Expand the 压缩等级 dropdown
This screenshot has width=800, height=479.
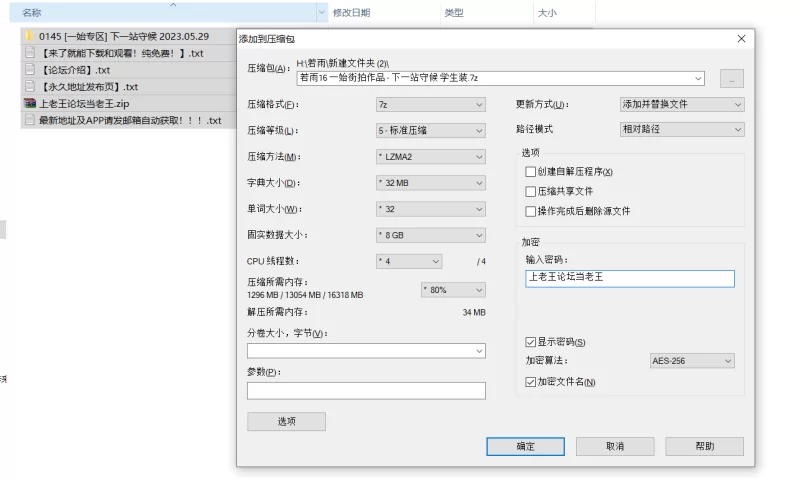(430, 130)
